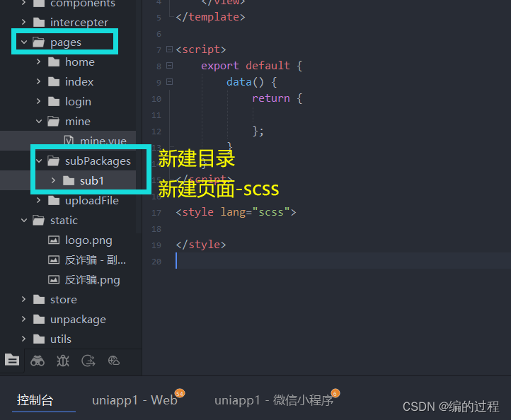The width and height of the screenshot is (511, 420).
Task: Select the subPackages folder label
Action: [98, 161]
